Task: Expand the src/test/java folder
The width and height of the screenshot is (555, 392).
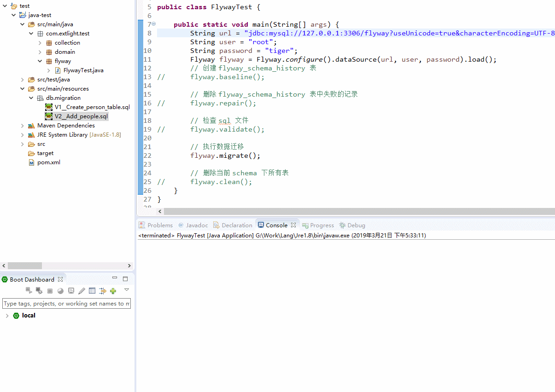Action: 23,79
